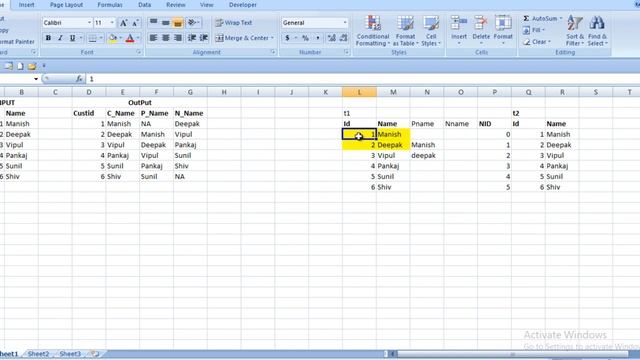Select cell N5 with deepak
The height and width of the screenshot is (360, 640).
pyautogui.click(x=427, y=156)
